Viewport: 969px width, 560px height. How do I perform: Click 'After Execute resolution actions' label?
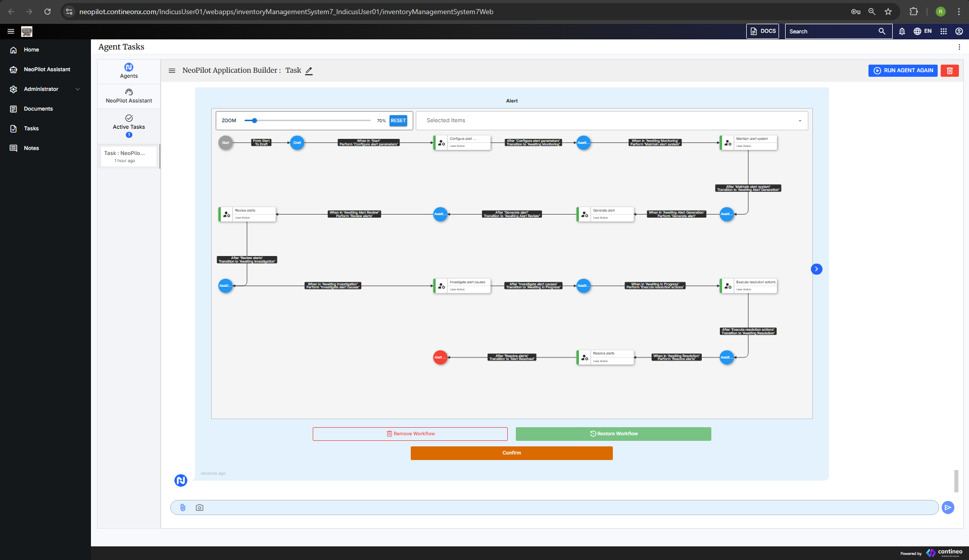pyautogui.click(x=748, y=332)
